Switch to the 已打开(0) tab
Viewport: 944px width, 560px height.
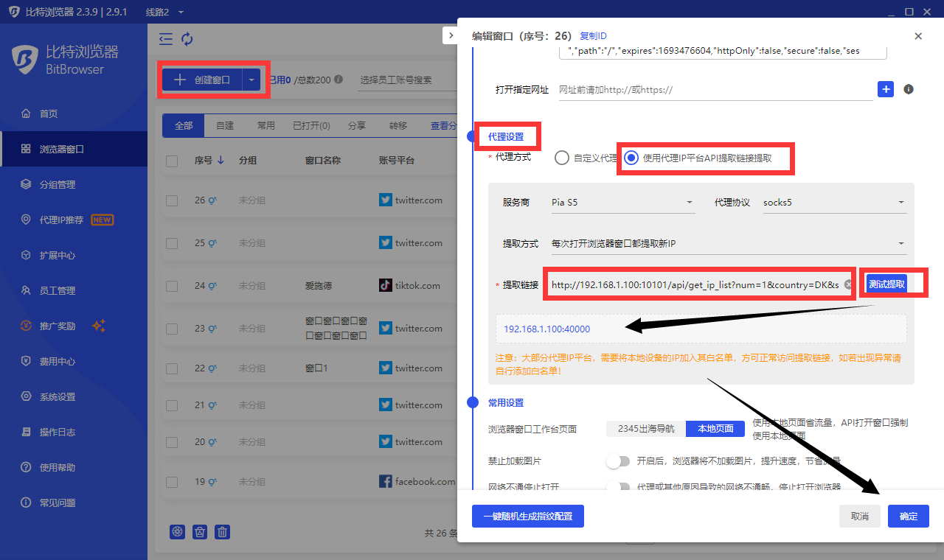point(311,126)
